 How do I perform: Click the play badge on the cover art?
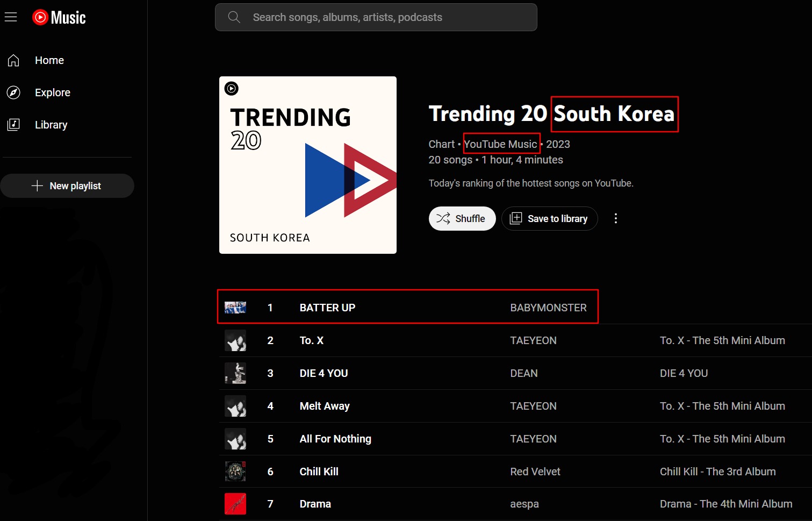(x=232, y=89)
